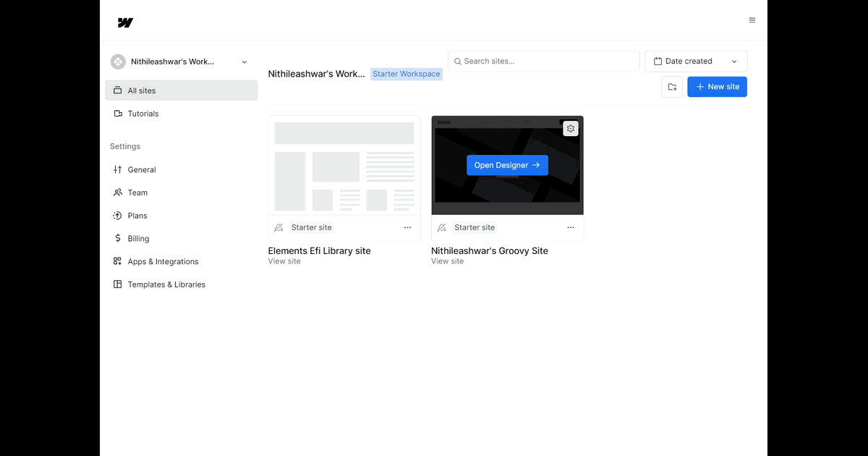
Task: Click the calendar icon in sort dropdown
Action: [658, 62]
